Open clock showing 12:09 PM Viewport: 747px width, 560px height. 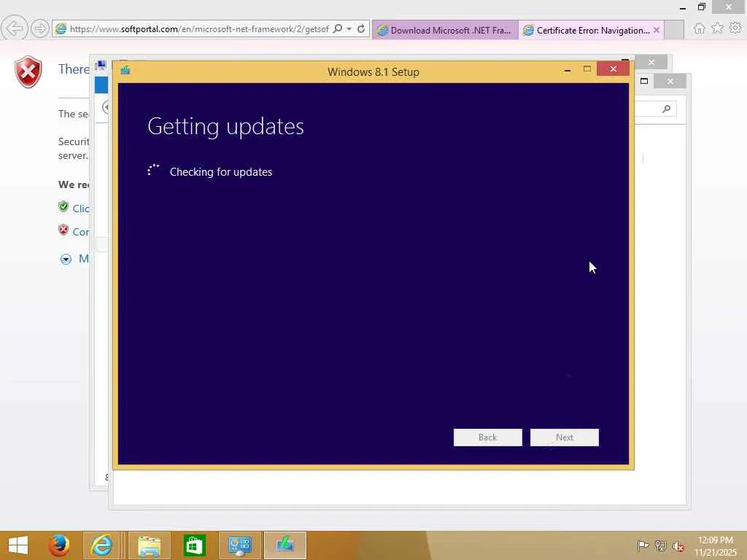pyautogui.click(x=715, y=540)
